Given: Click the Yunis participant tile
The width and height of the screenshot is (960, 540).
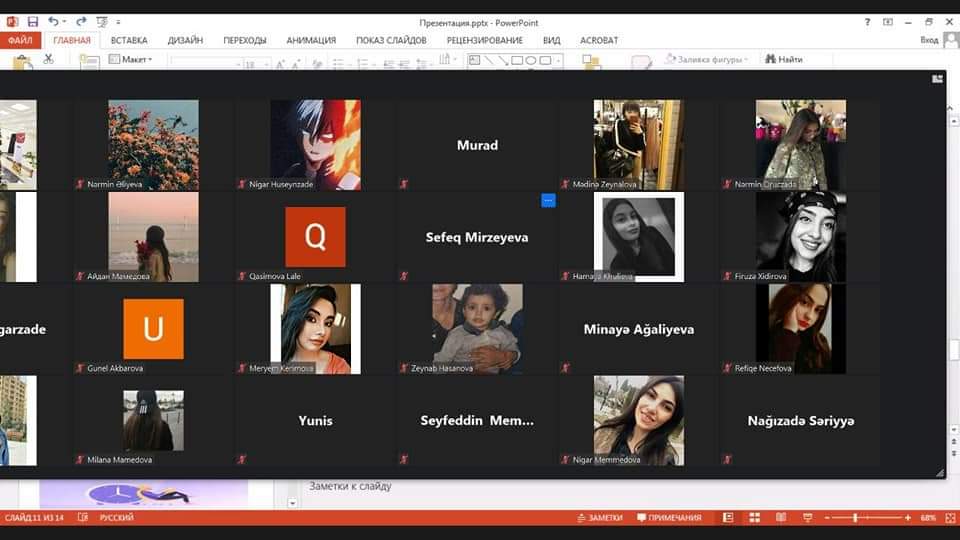Looking at the screenshot, I should pyautogui.click(x=315, y=421).
